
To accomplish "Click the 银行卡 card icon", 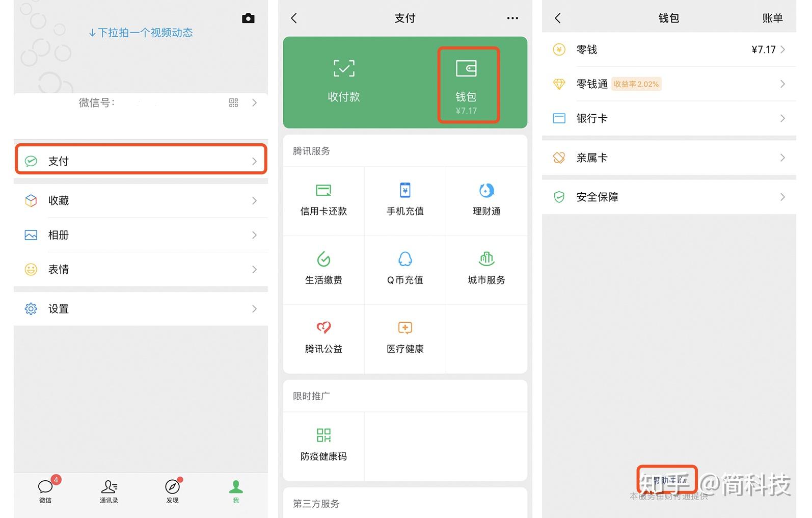I will (x=559, y=118).
